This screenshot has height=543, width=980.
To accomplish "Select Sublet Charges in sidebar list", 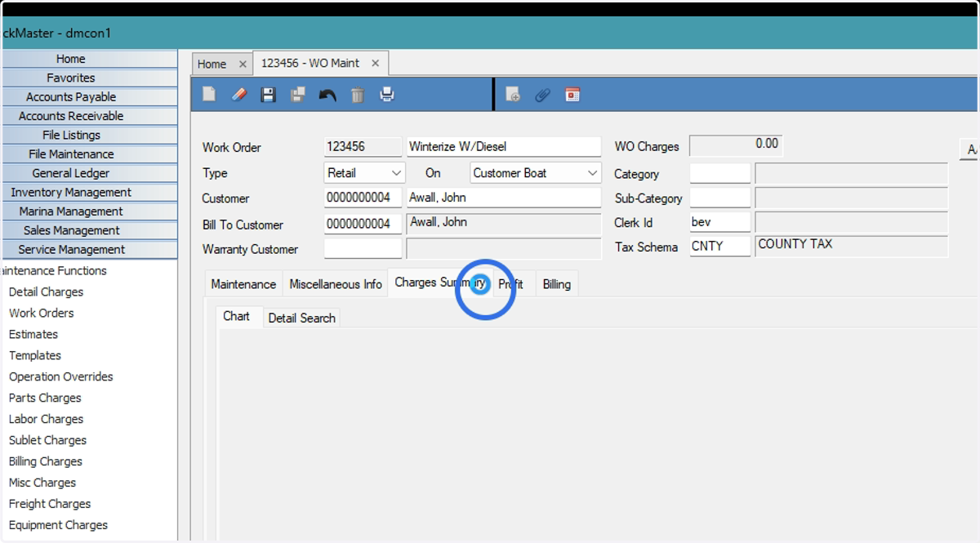I will click(47, 440).
